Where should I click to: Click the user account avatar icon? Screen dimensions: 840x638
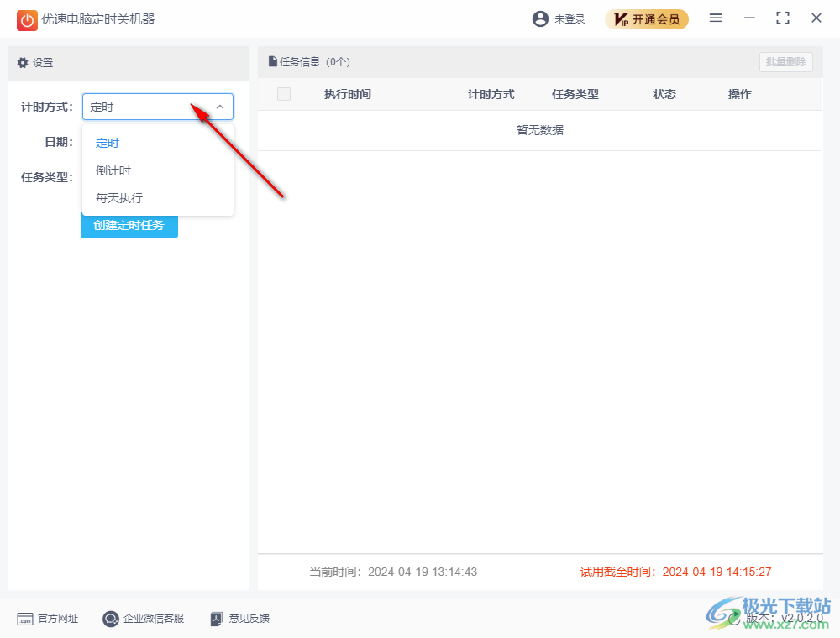(540, 18)
